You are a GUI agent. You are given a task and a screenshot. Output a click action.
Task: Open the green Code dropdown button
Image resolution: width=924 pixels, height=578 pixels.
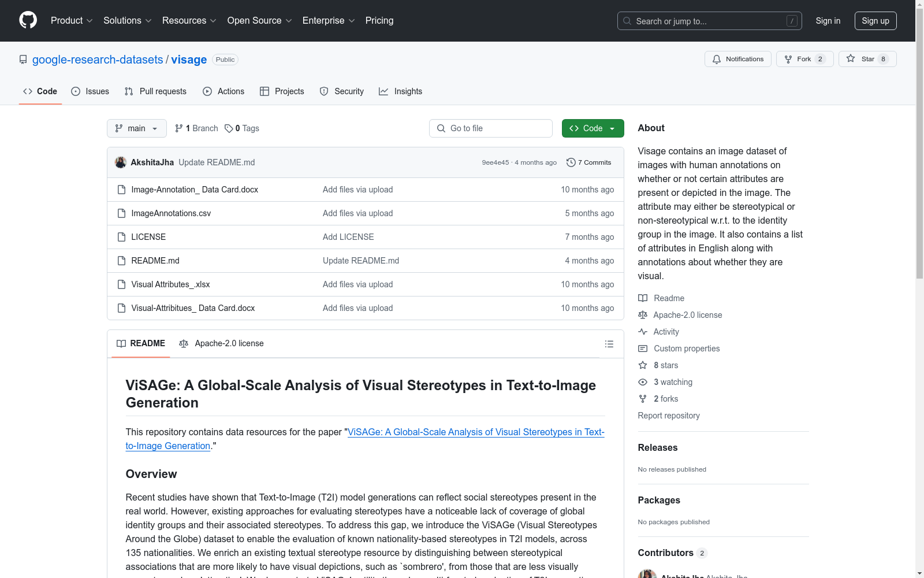pyautogui.click(x=593, y=128)
